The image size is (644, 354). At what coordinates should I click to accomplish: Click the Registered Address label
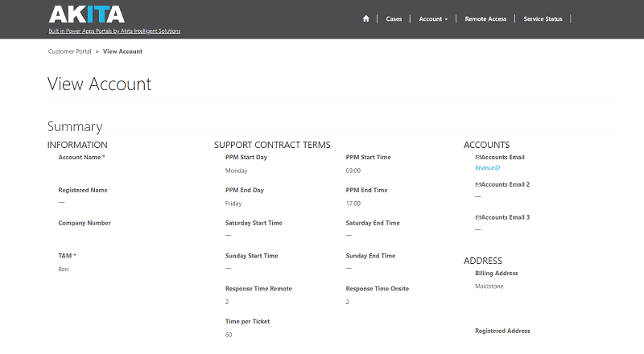point(502,331)
